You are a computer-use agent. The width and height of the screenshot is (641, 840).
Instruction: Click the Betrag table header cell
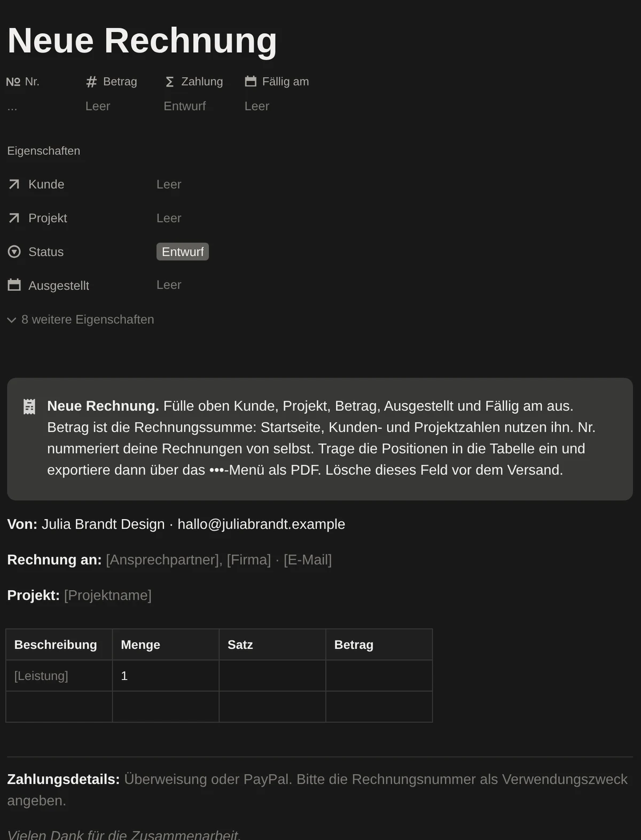point(379,645)
